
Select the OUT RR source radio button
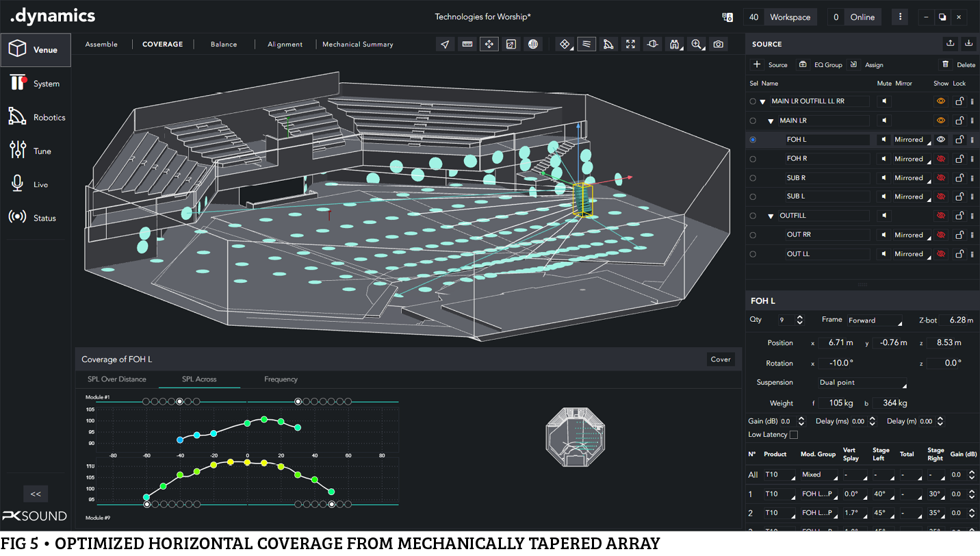click(753, 235)
